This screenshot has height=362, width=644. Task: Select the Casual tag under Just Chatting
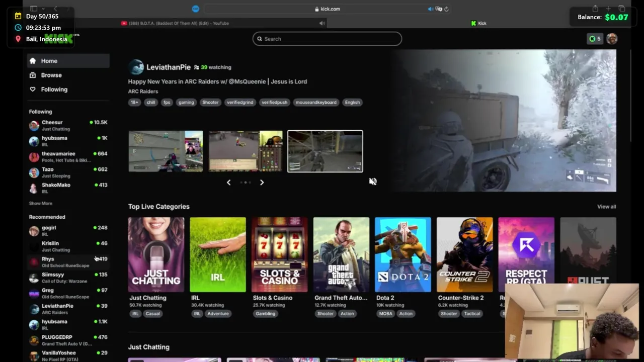[152, 314]
